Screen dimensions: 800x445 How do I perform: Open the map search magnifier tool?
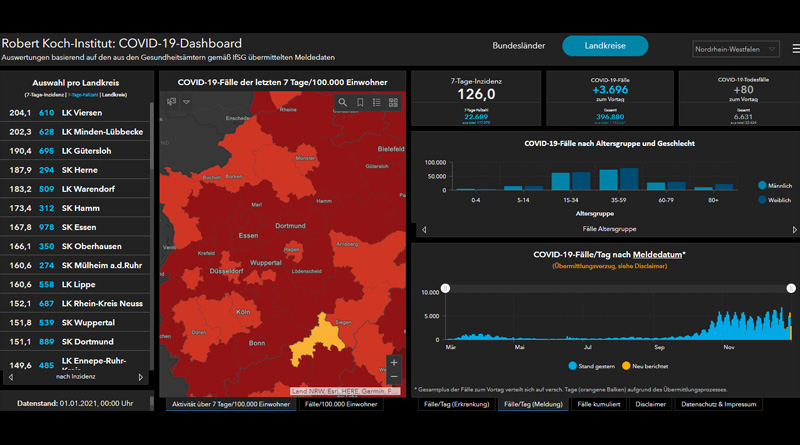(343, 103)
